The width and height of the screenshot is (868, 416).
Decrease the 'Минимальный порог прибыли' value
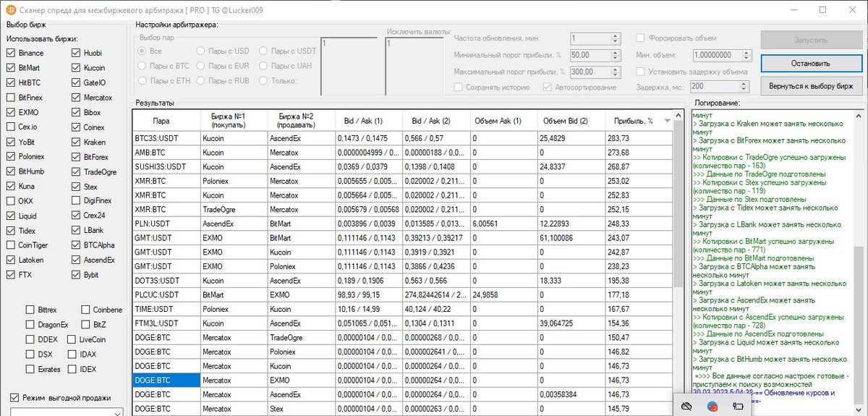(616, 58)
